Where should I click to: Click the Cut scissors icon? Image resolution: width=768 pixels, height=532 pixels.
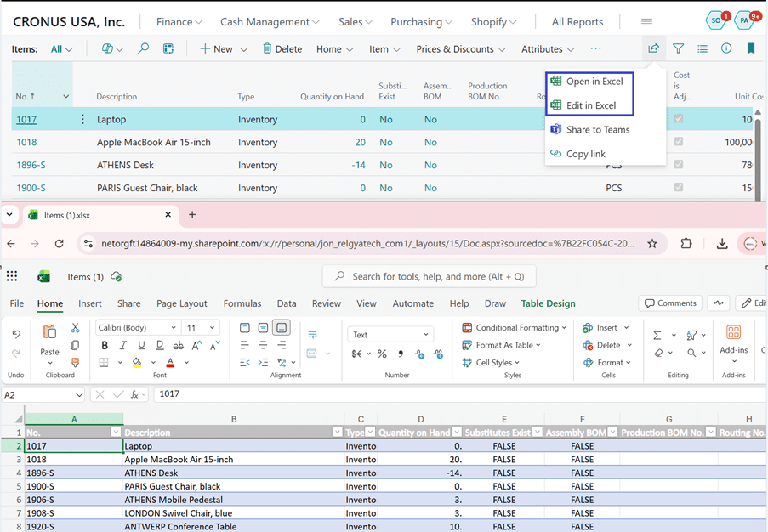pos(75,327)
